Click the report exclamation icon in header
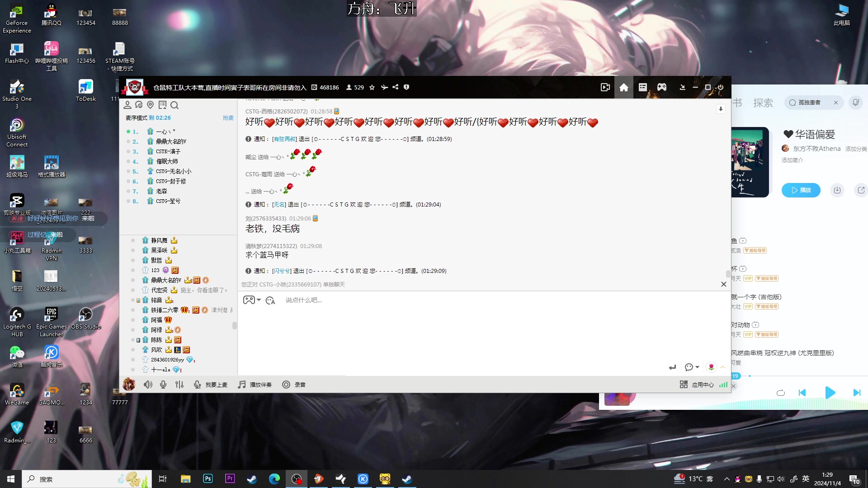This screenshot has height=488, width=868. click(x=406, y=87)
